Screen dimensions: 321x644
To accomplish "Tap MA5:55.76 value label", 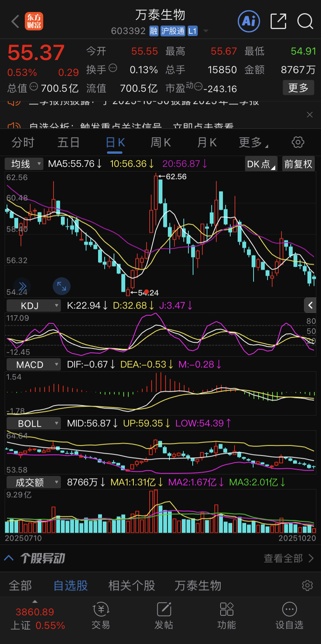I will pos(75,164).
